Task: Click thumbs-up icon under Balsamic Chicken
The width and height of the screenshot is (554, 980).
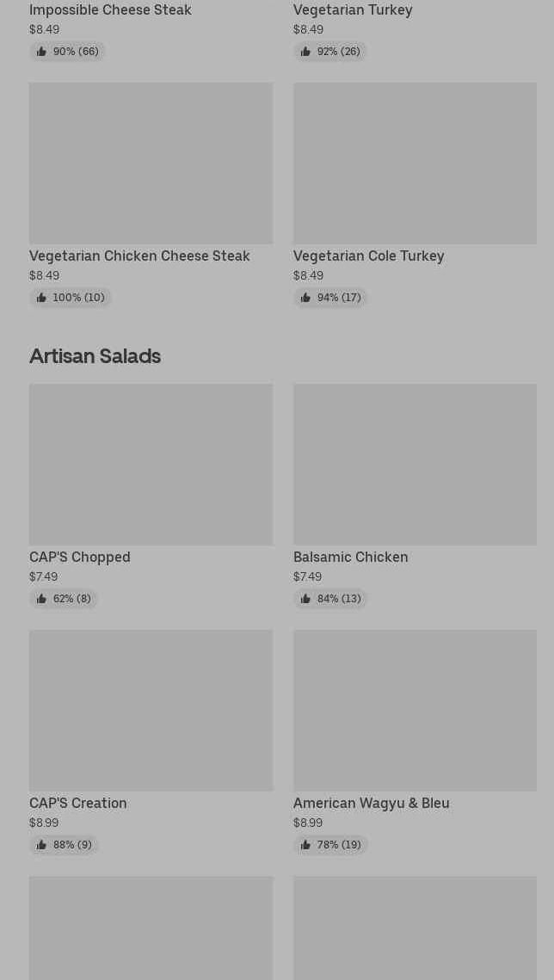Action: click(305, 599)
